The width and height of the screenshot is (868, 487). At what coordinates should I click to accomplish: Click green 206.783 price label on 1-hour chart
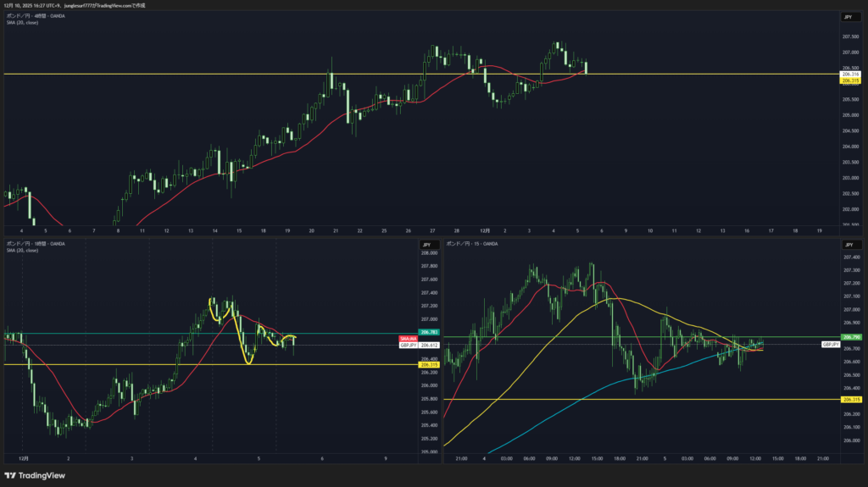(428, 332)
